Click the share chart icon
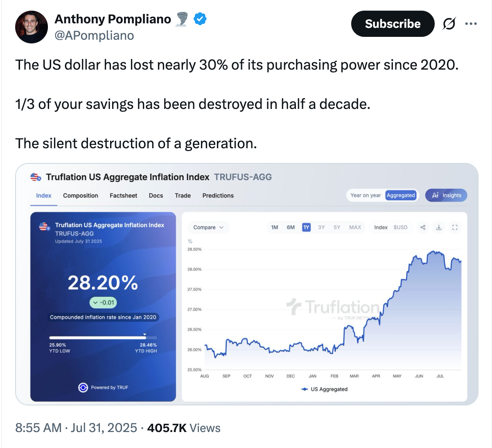The height and width of the screenshot is (448, 492). coord(422,227)
